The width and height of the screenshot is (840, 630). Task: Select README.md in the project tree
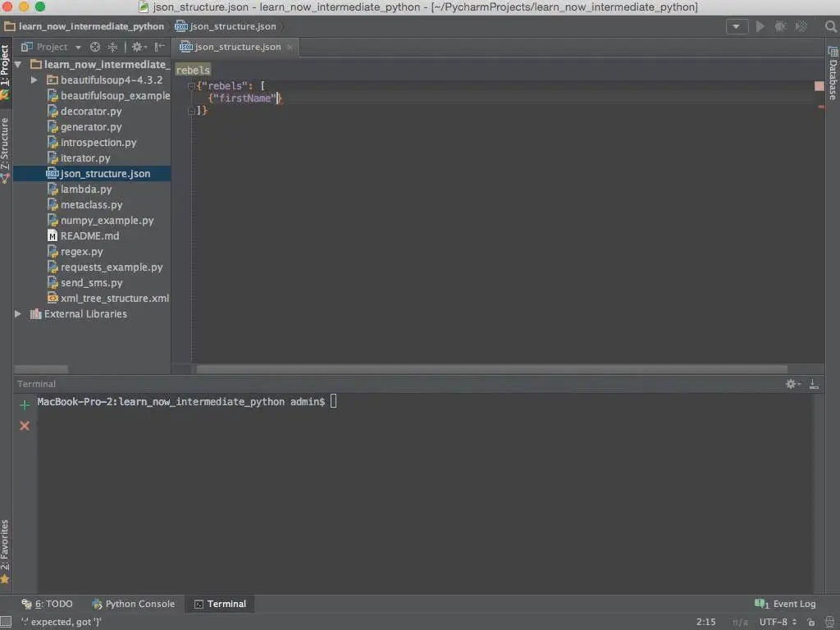pos(89,235)
